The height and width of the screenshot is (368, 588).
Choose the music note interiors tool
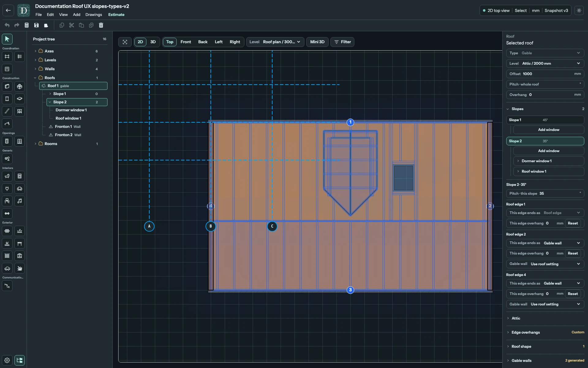pos(20,201)
